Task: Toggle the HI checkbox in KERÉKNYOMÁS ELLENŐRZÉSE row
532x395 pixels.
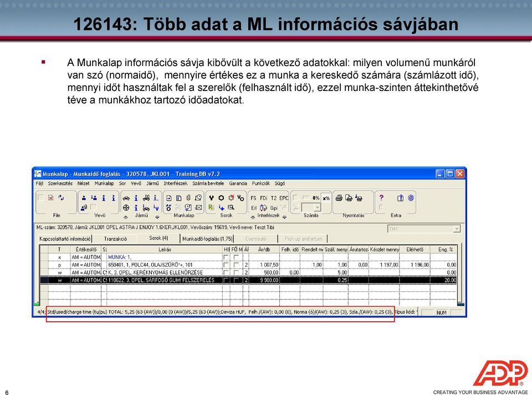Action: tap(226, 272)
